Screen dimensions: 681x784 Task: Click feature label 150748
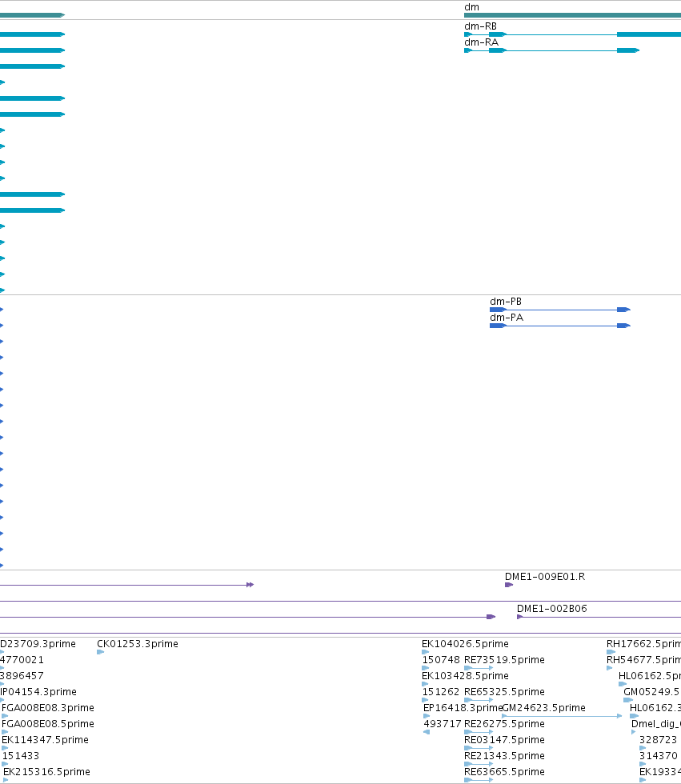(440, 660)
